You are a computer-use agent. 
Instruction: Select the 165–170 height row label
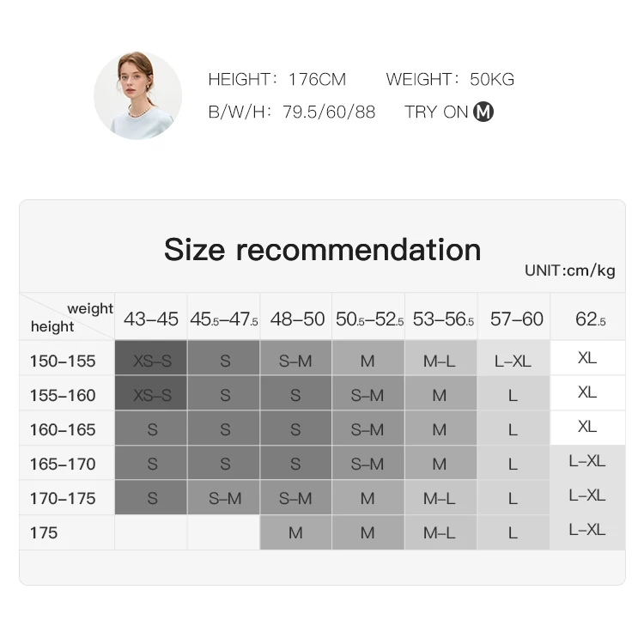(63, 464)
